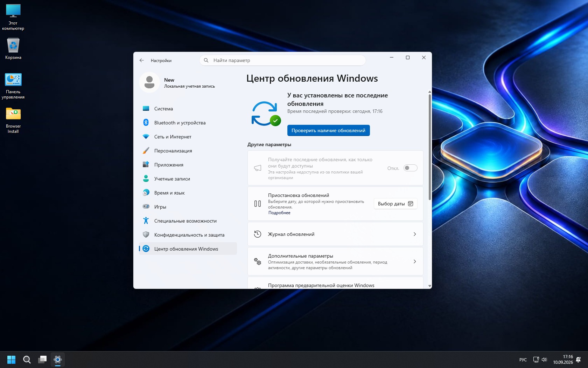
Task: Click the New user account avatar
Action: [149, 82]
